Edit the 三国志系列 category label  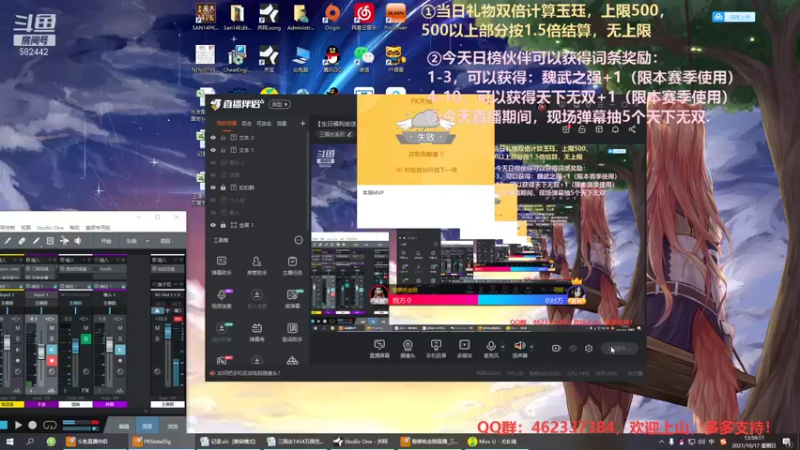pyautogui.click(x=335, y=135)
